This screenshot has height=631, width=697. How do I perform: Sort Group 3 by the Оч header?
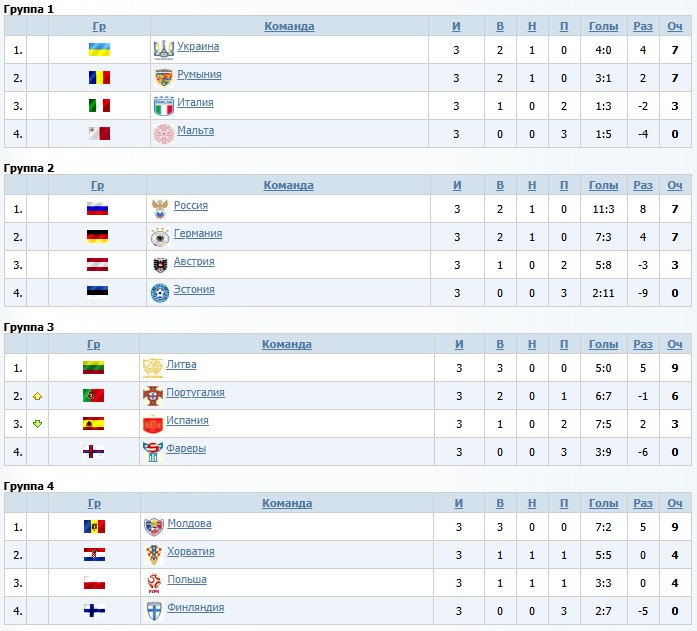coord(675,345)
